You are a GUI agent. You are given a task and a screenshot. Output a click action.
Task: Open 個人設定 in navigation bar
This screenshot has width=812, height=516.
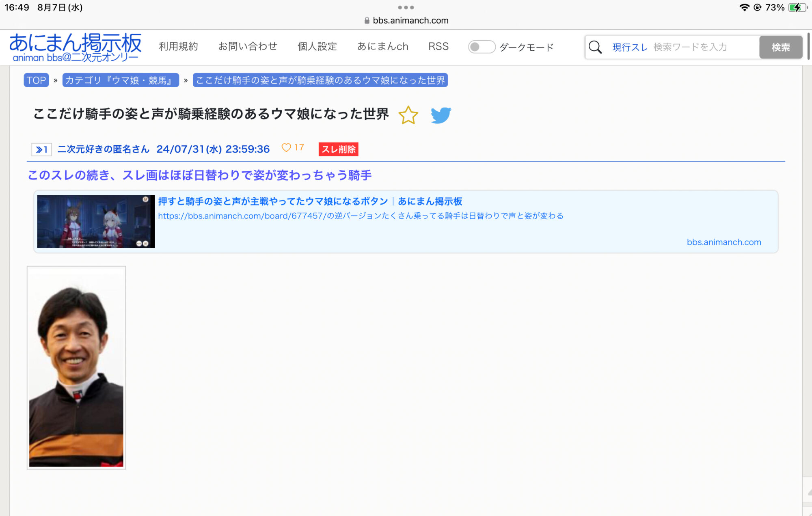pyautogui.click(x=317, y=46)
